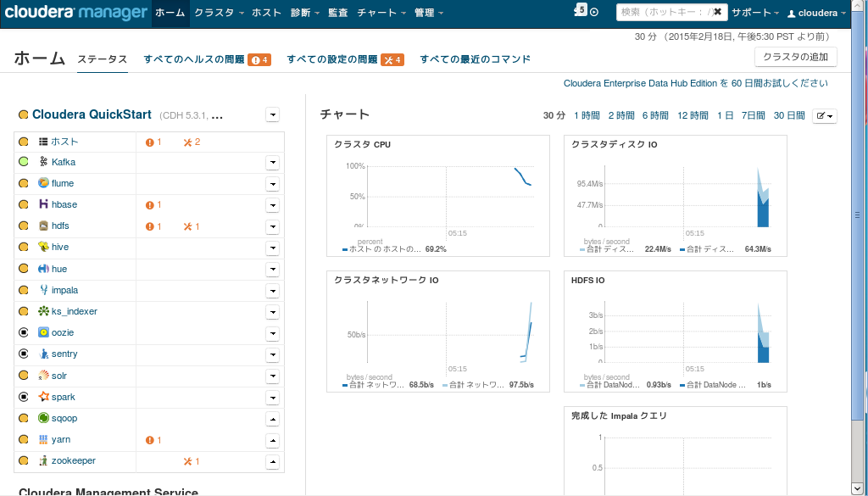View zookeeper configuration issue wrench icon
Image resolution: width=868 pixels, height=496 pixels.
pos(187,462)
